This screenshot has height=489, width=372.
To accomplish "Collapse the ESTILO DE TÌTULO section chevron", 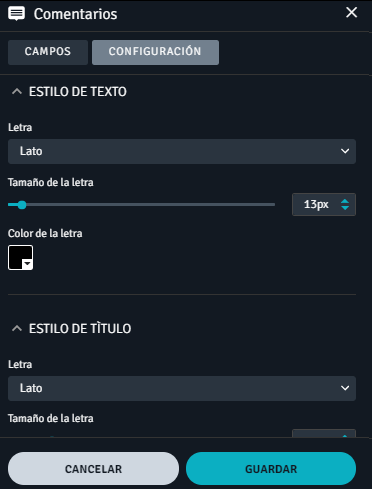I will (x=17, y=329).
